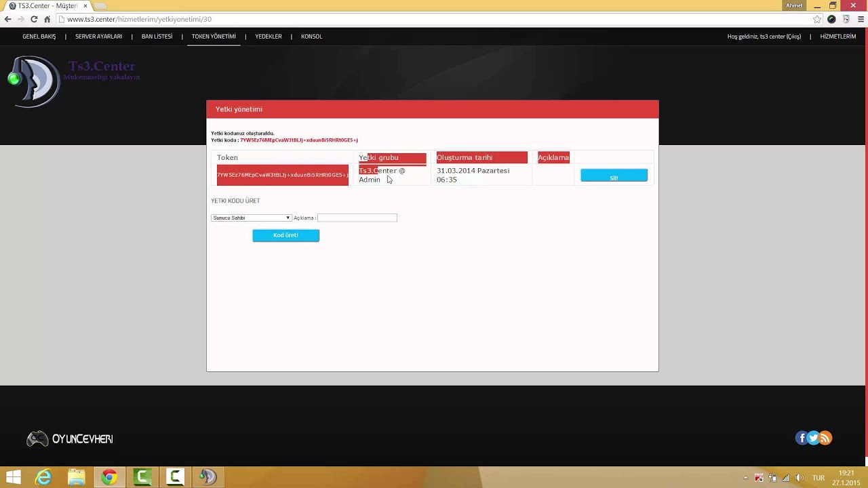Open the second Camtasia taskbar icon
Viewport: 868px width, 488px height.
[x=175, y=477]
